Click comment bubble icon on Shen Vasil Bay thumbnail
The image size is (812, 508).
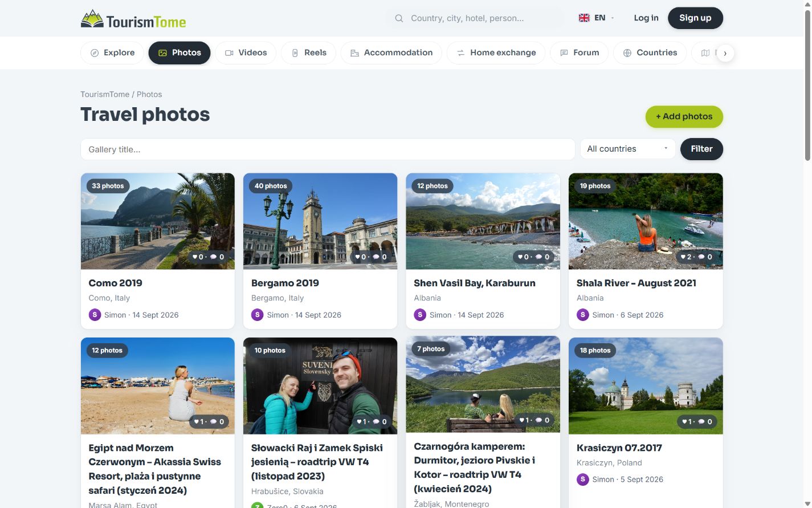538,257
